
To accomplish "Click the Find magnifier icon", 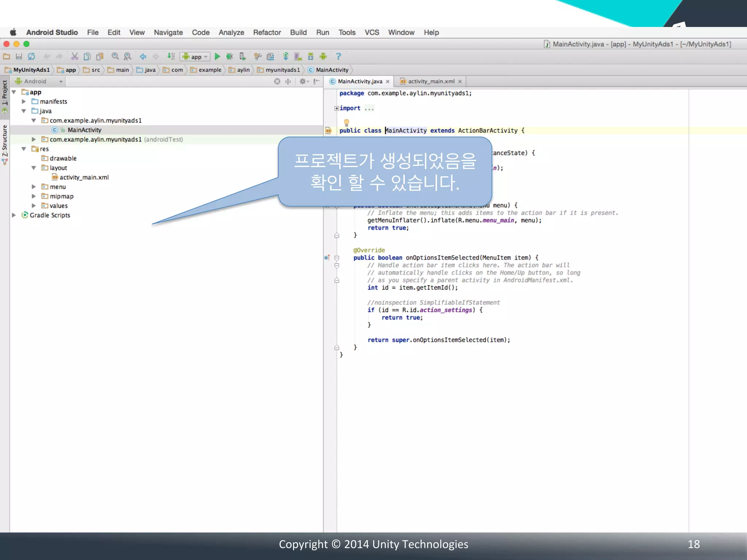I will 115,57.
